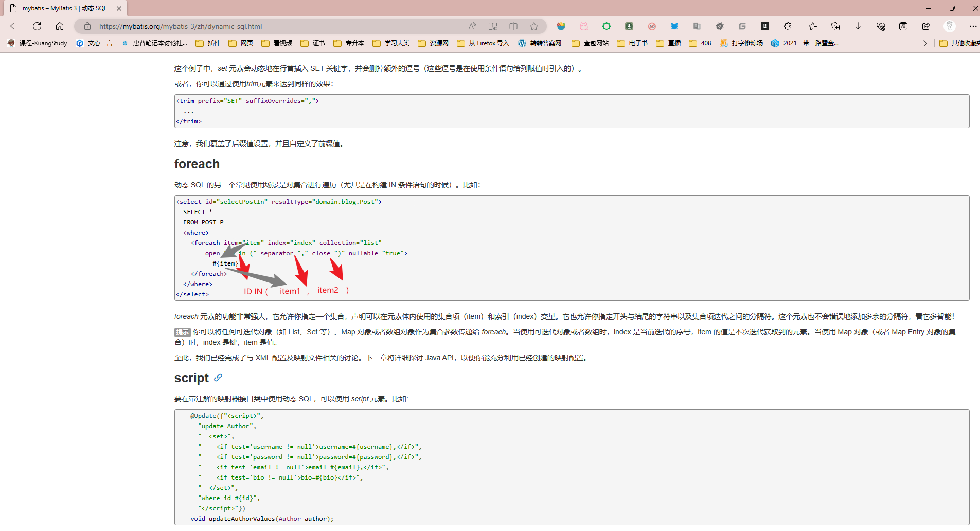Open the green ring gear extension
This screenshot has height=531, width=980.
pos(607,26)
